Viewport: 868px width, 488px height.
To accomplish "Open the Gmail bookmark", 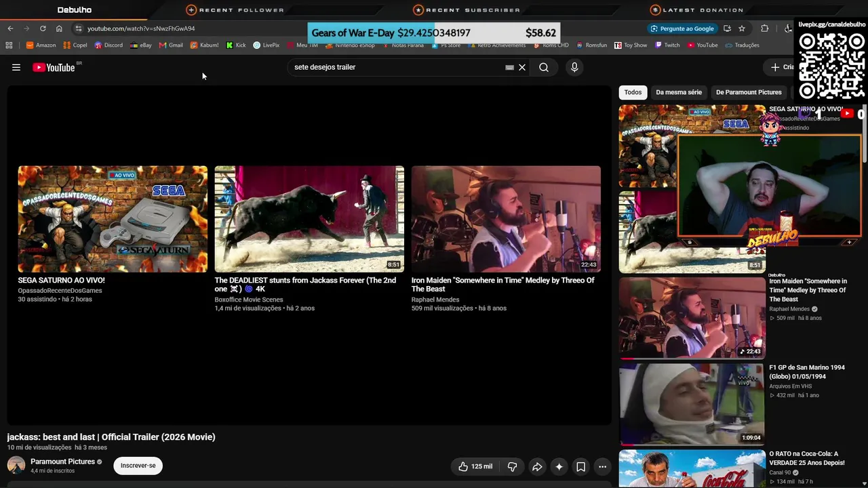I will [x=171, y=45].
